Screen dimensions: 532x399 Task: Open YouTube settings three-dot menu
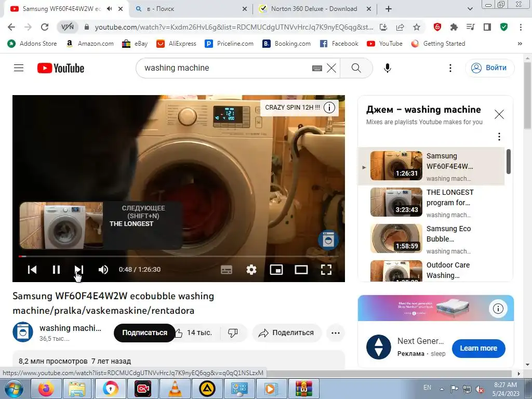[x=450, y=68]
